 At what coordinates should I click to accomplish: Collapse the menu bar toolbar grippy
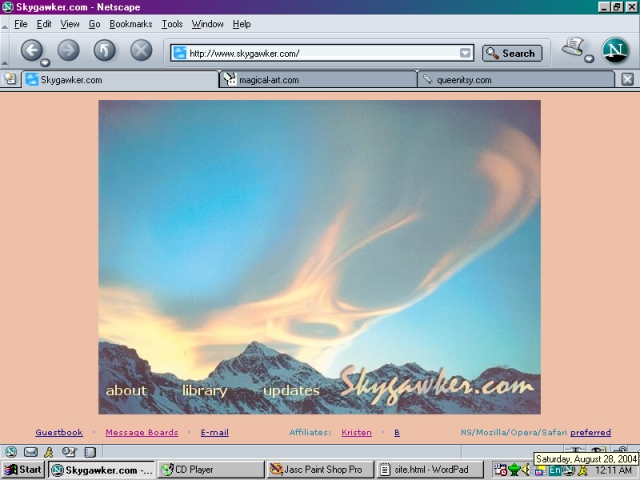4,27
